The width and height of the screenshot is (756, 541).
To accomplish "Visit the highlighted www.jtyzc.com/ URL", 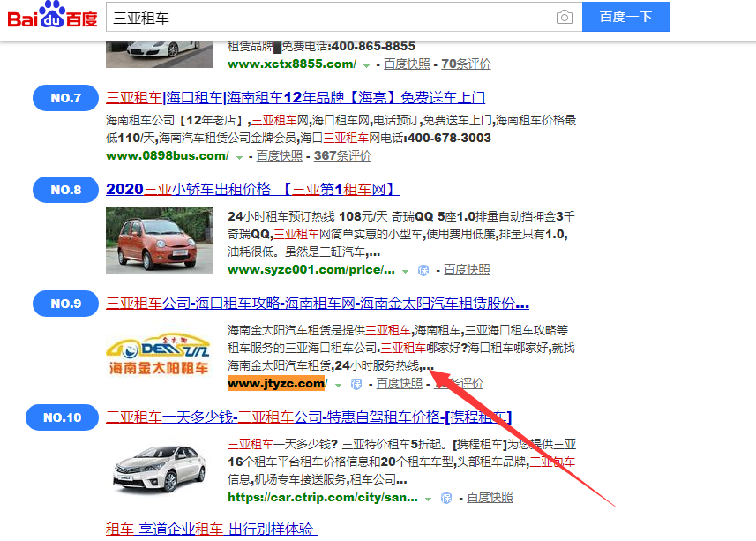I will 277,383.
